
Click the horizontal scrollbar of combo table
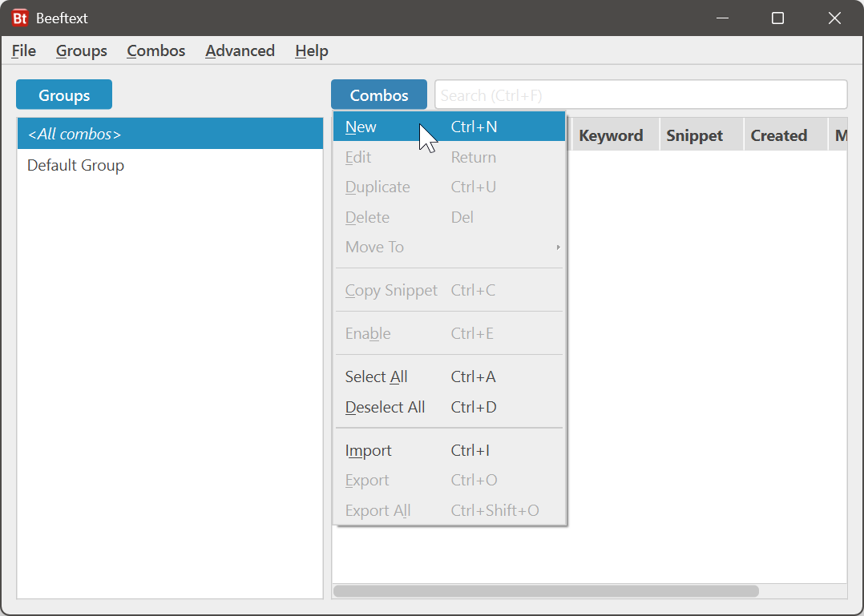pyautogui.click(x=546, y=591)
